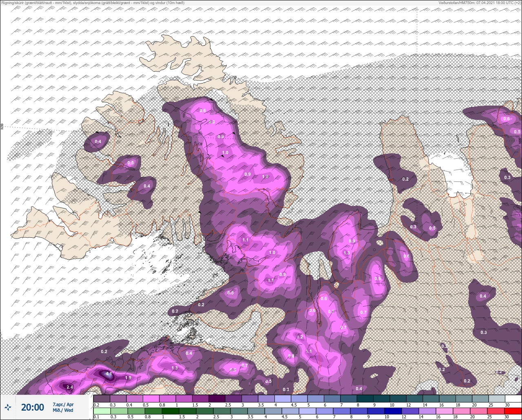This screenshot has height=420, width=522.
Task: Pick the bright magenta snow swatch labeled 0.5
Action: click(x=151, y=398)
